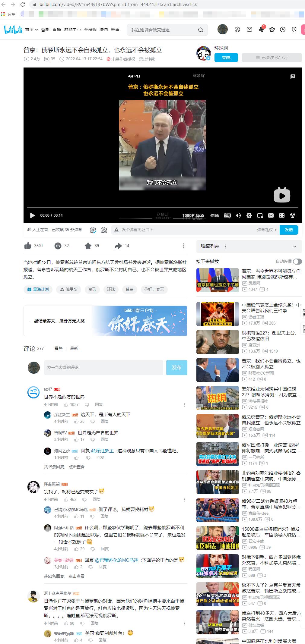Open video player settings gear
The height and width of the screenshot is (644, 305).
(x=249, y=215)
